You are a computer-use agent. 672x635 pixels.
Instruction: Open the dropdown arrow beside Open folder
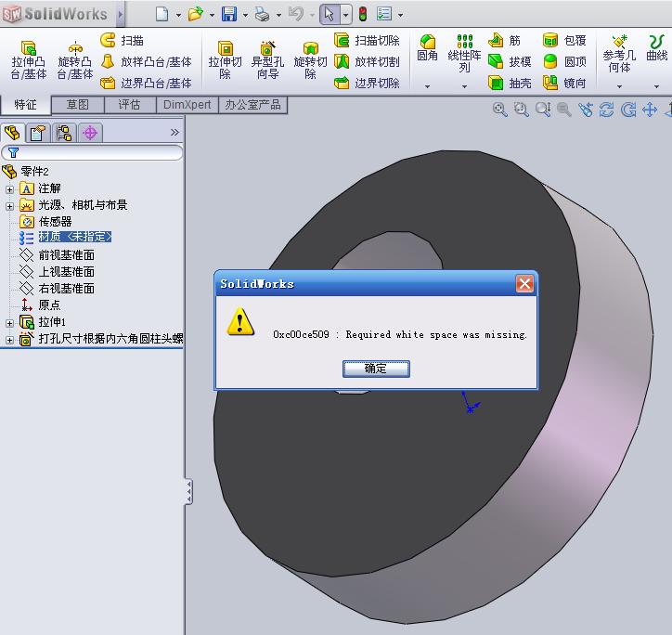[212, 15]
